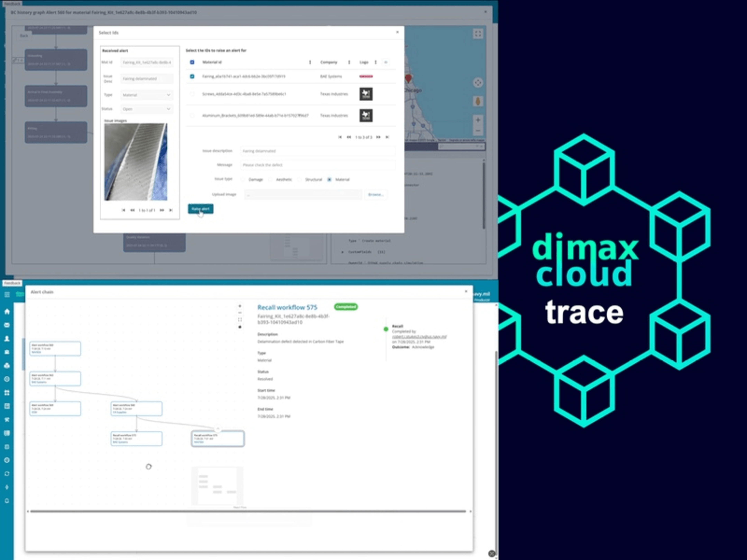Screen dimensions: 747x560
Task: Open the bell notifications icon in sidebar
Action: tap(7, 501)
